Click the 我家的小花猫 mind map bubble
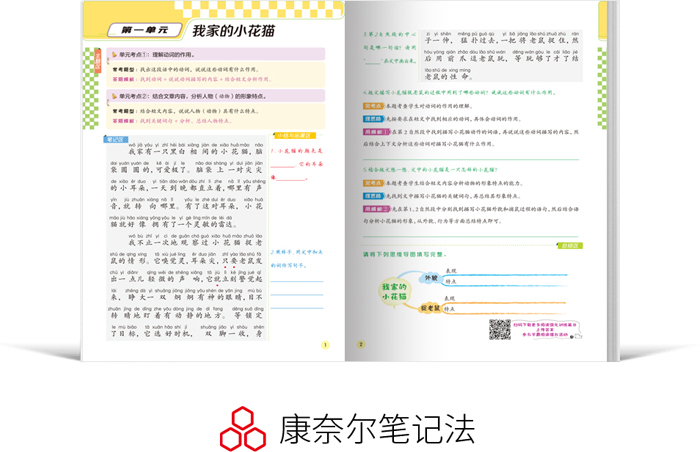Screen dimensions: 700x452 click(394, 292)
